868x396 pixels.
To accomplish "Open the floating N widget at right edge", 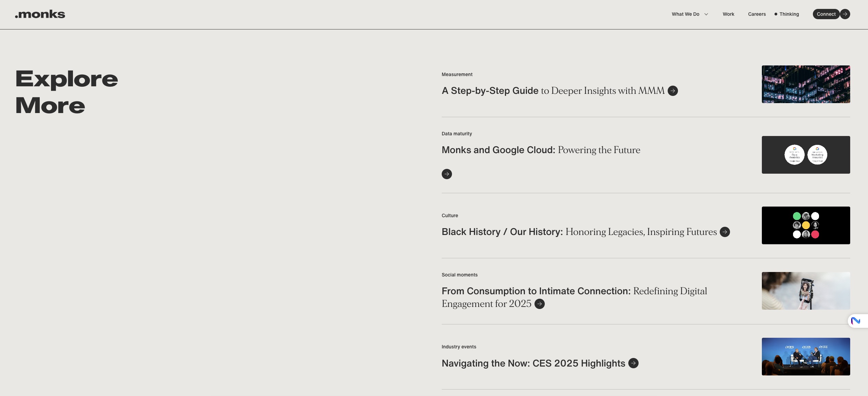I will coord(856,321).
